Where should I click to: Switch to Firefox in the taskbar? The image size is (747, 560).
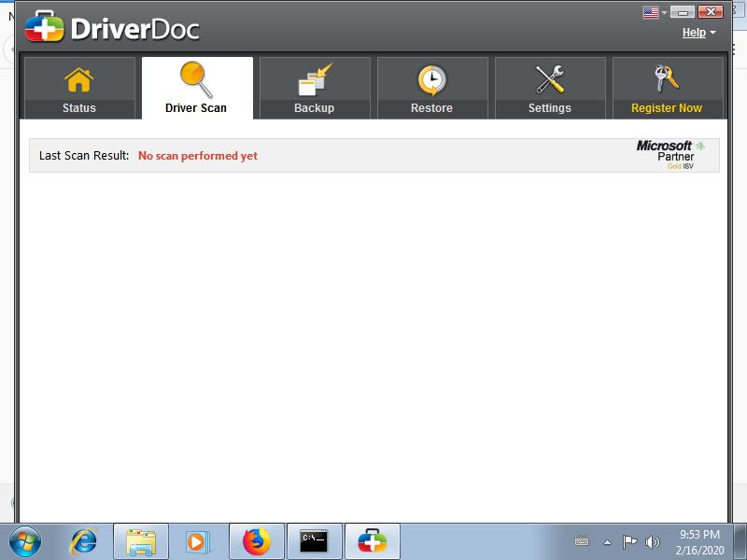[256, 541]
